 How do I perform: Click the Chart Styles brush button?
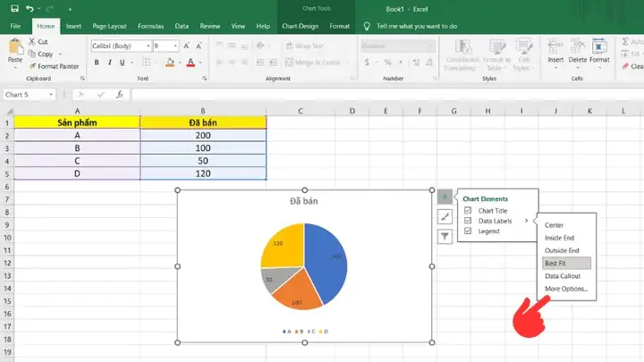pyautogui.click(x=445, y=216)
